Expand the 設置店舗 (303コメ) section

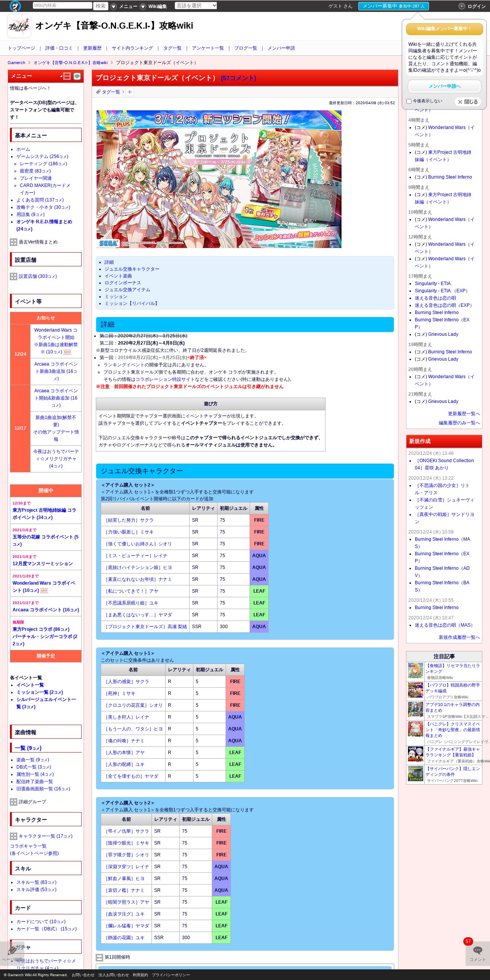click(13, 276)
